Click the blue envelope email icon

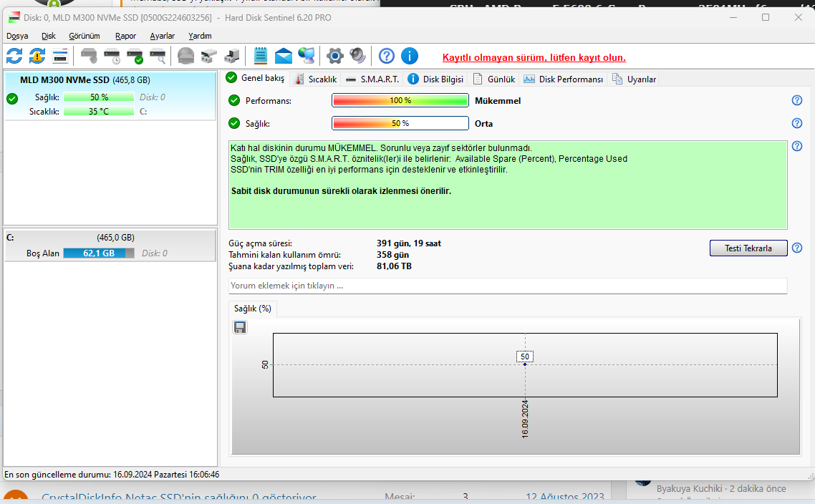point(284,56)
